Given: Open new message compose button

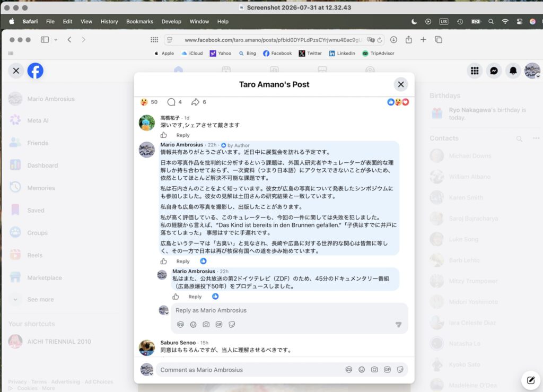Looking at the screenshot, I should (x=530, y=380).
